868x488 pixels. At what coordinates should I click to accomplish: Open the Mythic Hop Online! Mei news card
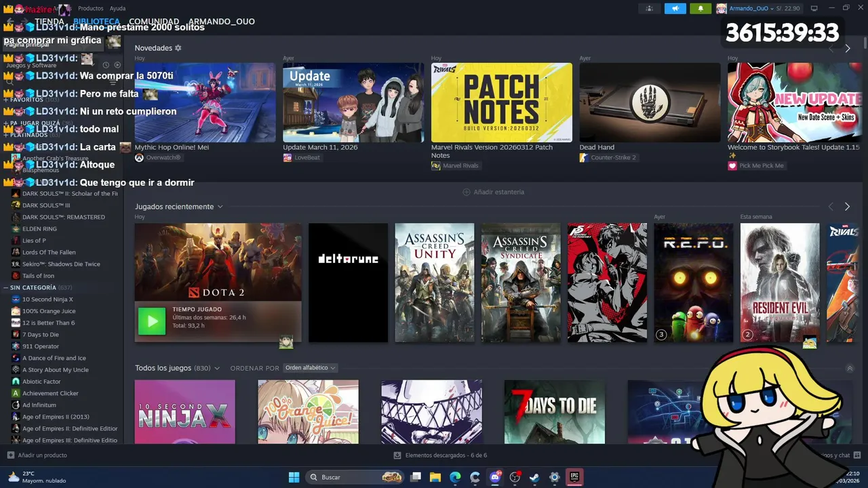coord(205,102)
